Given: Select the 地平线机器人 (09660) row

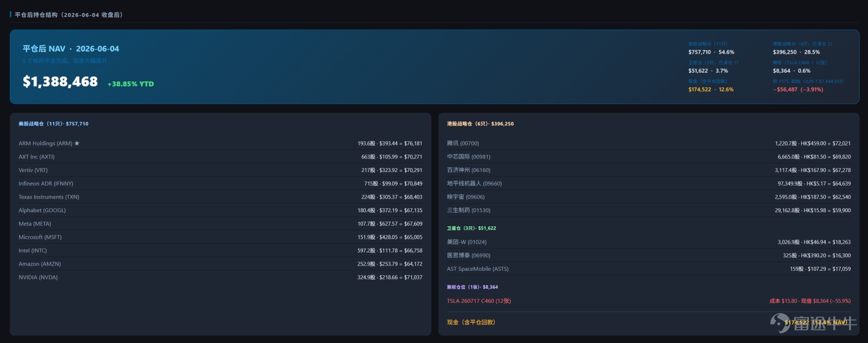Looking at the screenshot, I should 649,183.
